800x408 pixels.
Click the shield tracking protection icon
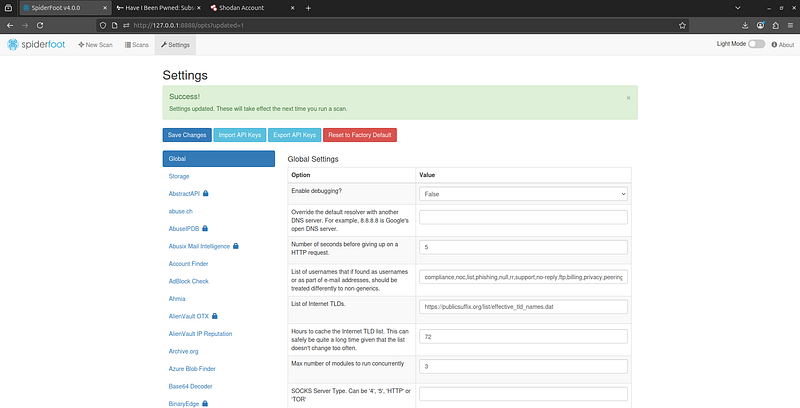coord(103,25)
